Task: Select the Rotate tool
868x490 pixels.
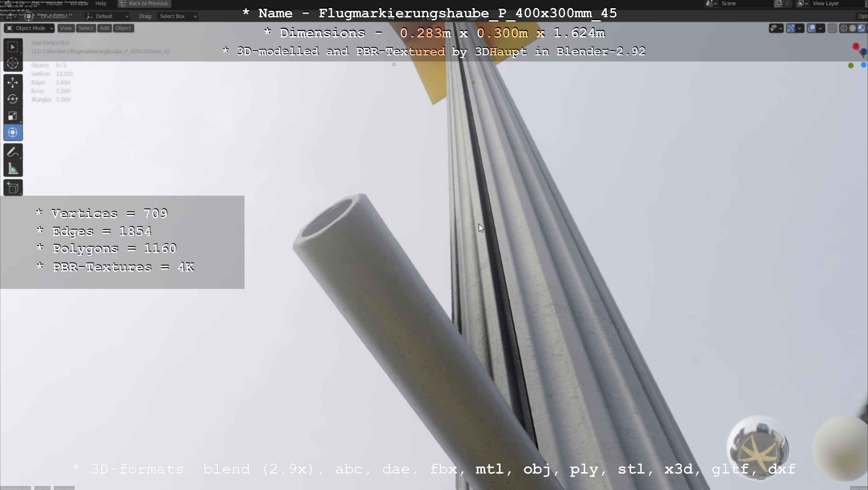Action: click(13, 99)
